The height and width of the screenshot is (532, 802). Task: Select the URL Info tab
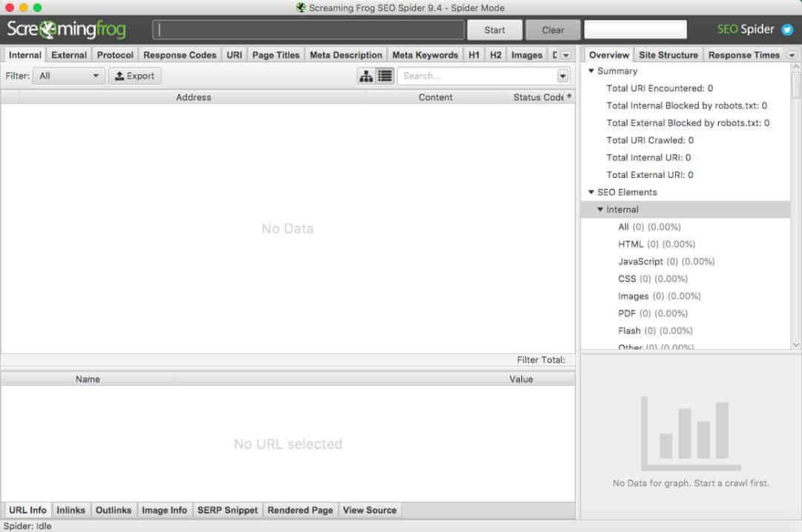click(27, 510)
